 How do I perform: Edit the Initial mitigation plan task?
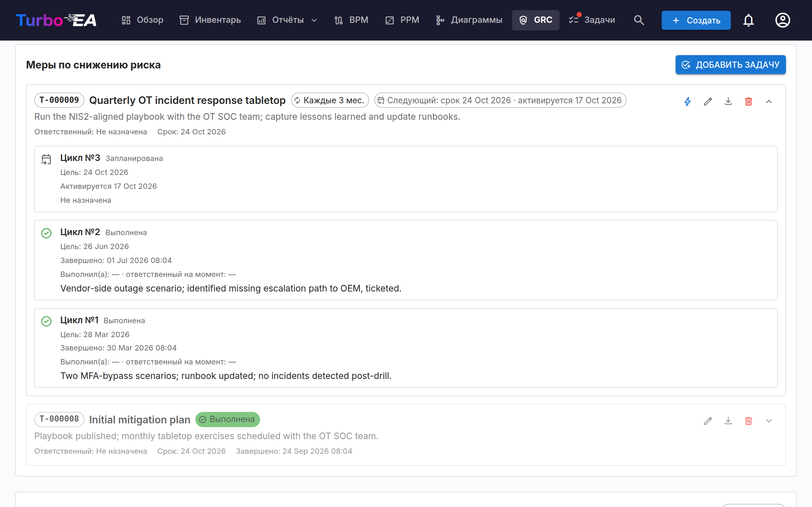click(x=708, y=420)
